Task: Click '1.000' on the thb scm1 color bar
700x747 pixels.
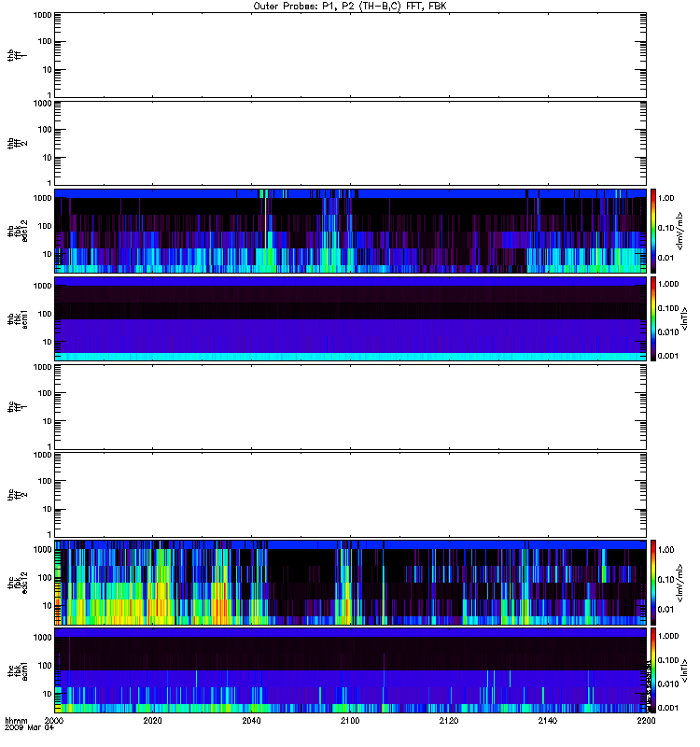Action: tap(668, 285)
